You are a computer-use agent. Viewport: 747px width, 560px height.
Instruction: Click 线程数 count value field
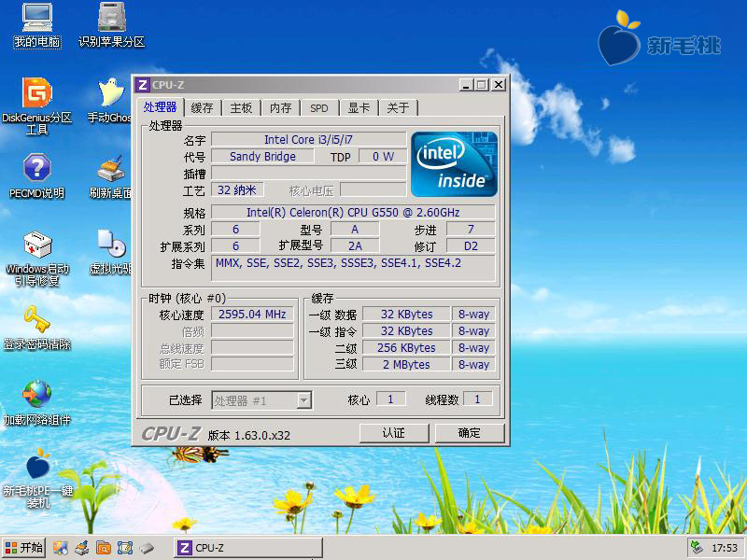(477, 399)
